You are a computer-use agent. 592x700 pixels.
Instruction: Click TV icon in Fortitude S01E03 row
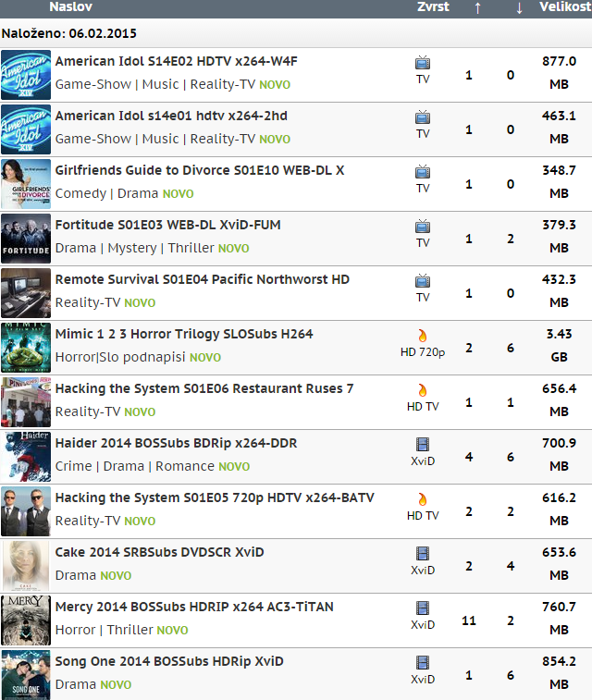pos(423,226)
